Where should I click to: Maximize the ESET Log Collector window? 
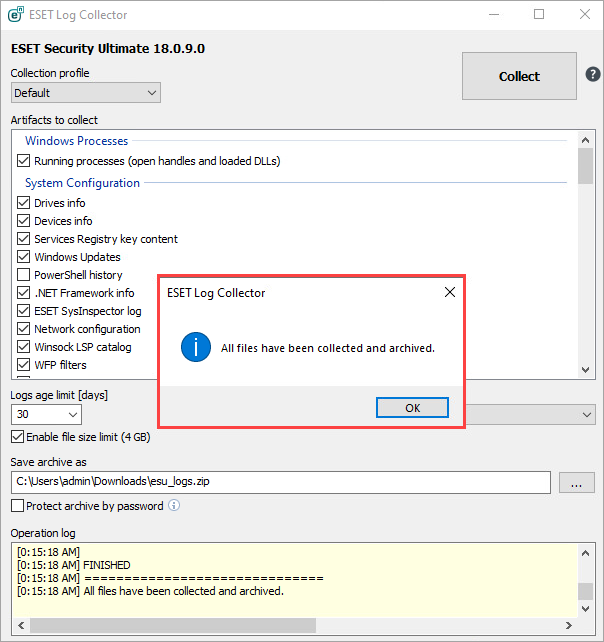pyautogui.click(x=539, y=14)
